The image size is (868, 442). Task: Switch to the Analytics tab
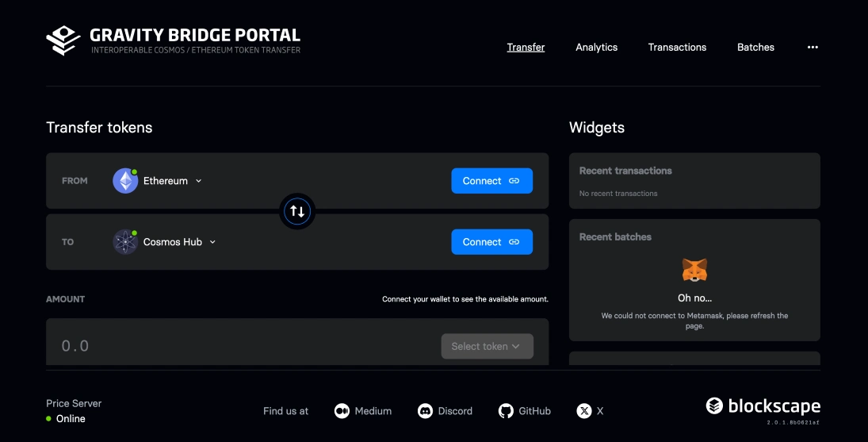click(x=596, y=47)
